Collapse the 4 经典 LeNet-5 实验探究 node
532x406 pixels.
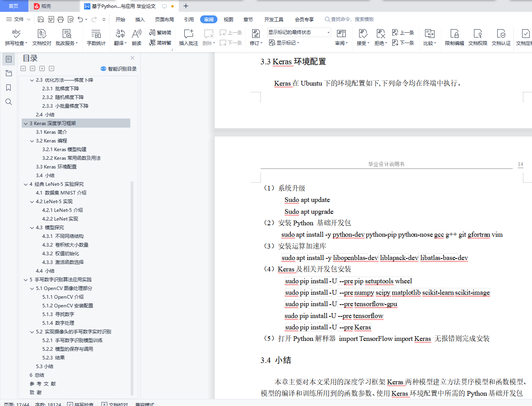click(26, 184)
